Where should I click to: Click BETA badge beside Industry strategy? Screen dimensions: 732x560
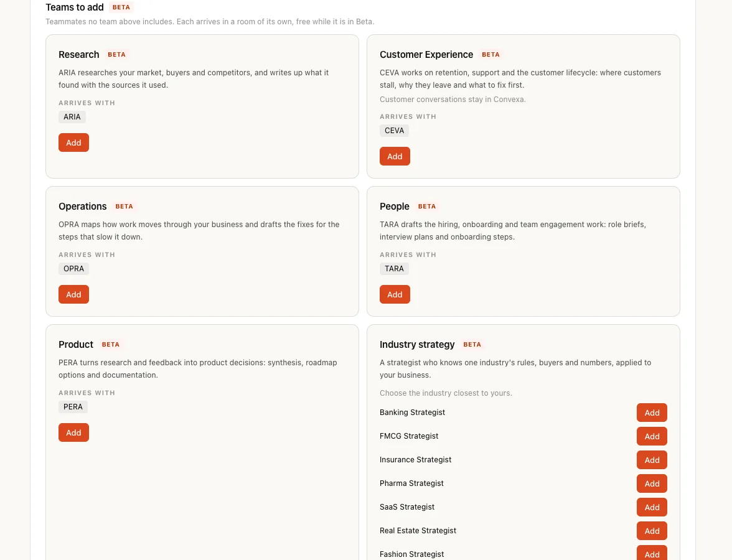click(472, 345)
